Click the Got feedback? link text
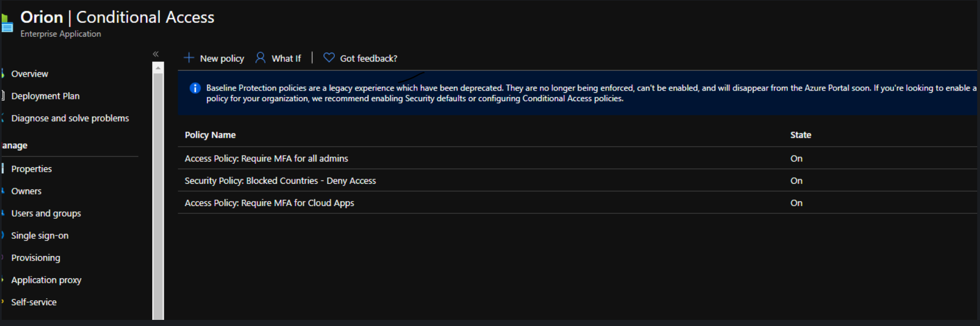980x326 pixels. (x=369, y=58)
